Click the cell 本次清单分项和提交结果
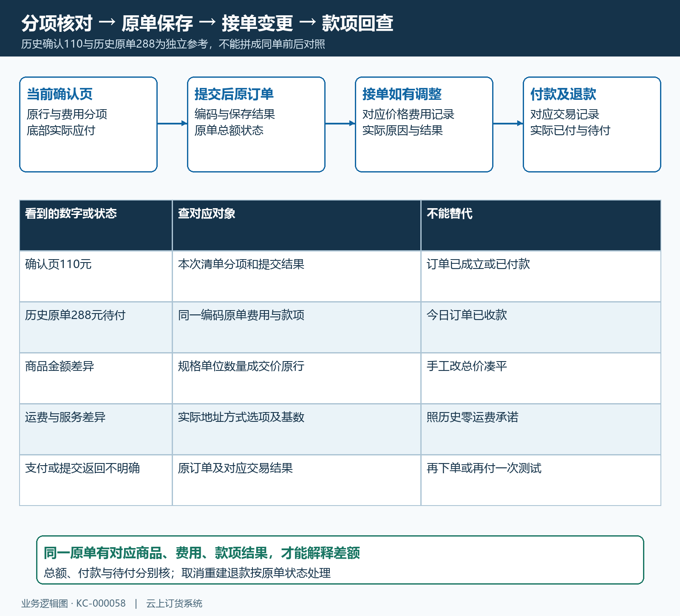Screen dimensions: 680x616 tap(297, 276)
